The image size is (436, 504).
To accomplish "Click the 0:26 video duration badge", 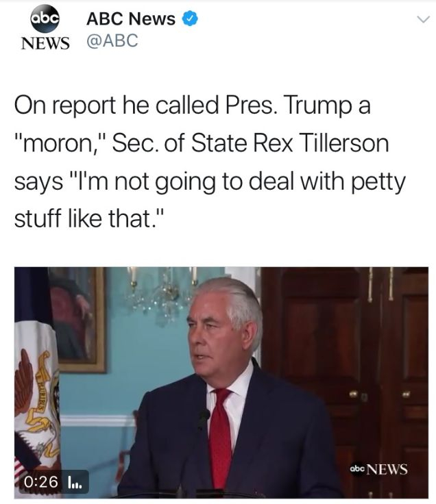I will 41,481.
